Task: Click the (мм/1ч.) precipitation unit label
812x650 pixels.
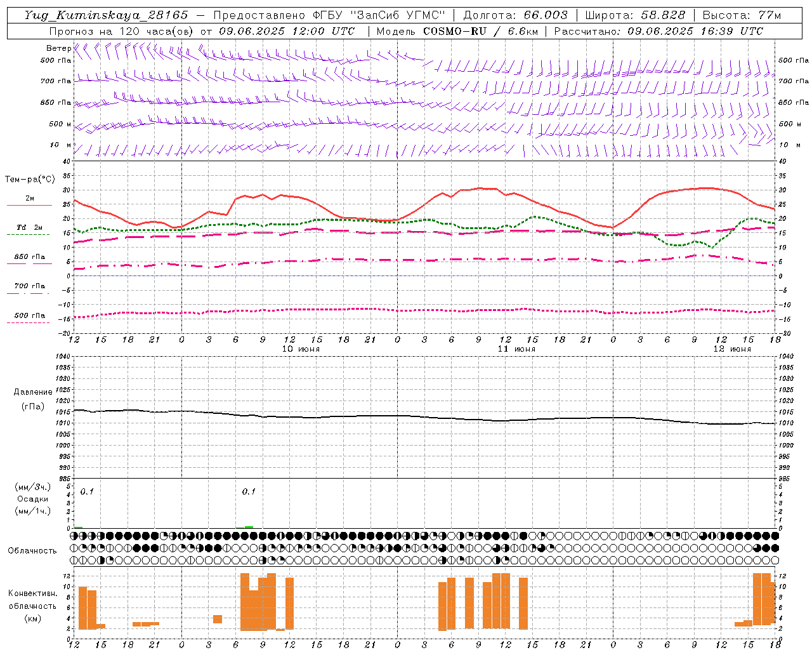Action: 33,511
